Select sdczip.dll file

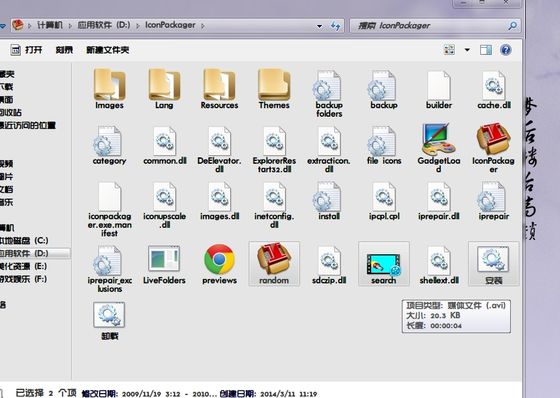coord(329,264)
